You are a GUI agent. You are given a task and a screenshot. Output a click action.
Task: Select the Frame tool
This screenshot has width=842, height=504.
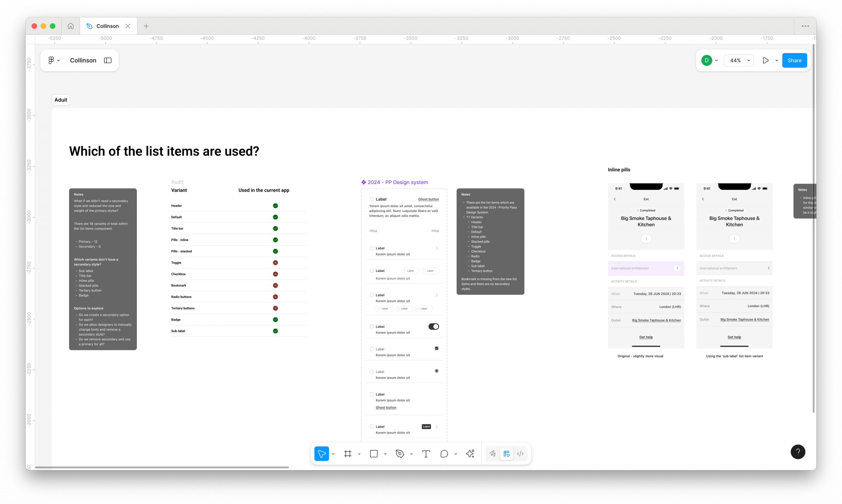pyautogui.click(x=347, y=453)
